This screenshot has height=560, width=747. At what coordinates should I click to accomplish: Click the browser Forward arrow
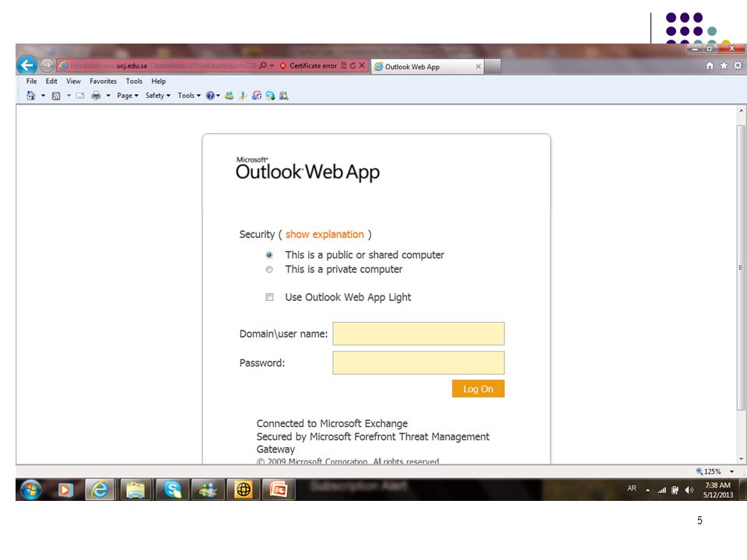click(47, 65)
